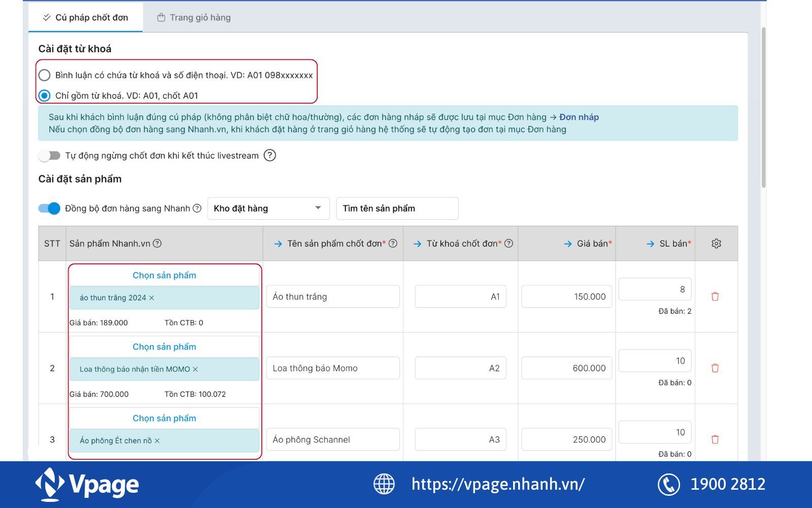
Task: Expand the Kho đặt hàng dropdown
Action: pyautogui.click(x=268, y=208)
